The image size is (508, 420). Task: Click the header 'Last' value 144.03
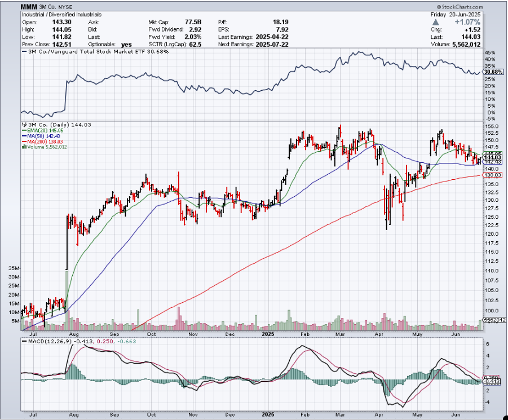(x=471, y=37)
